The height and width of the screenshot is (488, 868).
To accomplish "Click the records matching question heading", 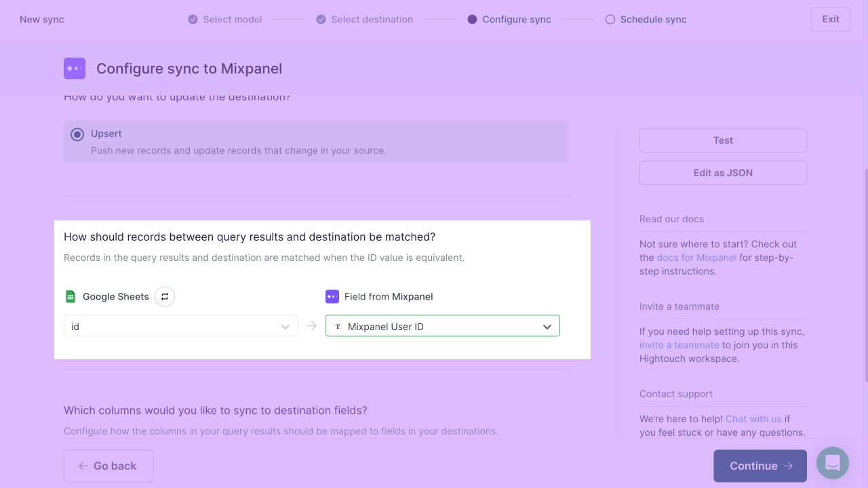I will tap(250, 237).
